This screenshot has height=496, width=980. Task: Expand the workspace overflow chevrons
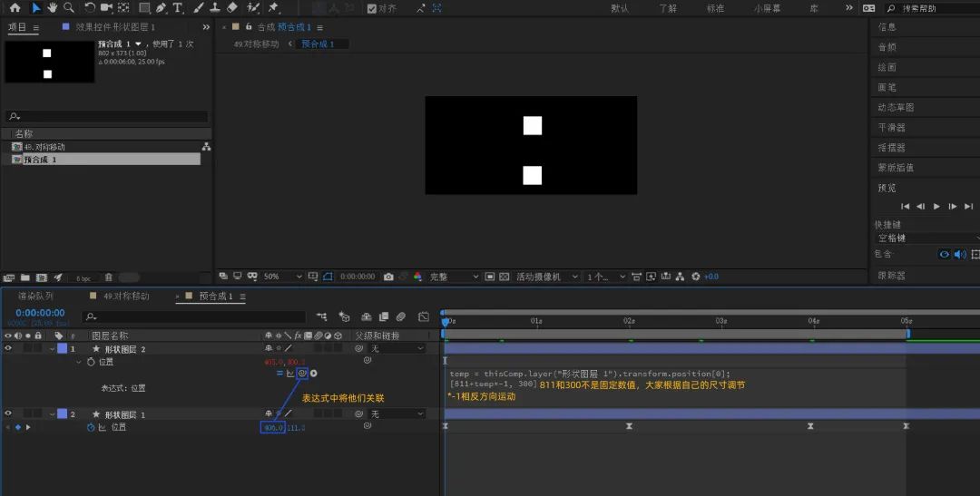[x=848, y=8]
